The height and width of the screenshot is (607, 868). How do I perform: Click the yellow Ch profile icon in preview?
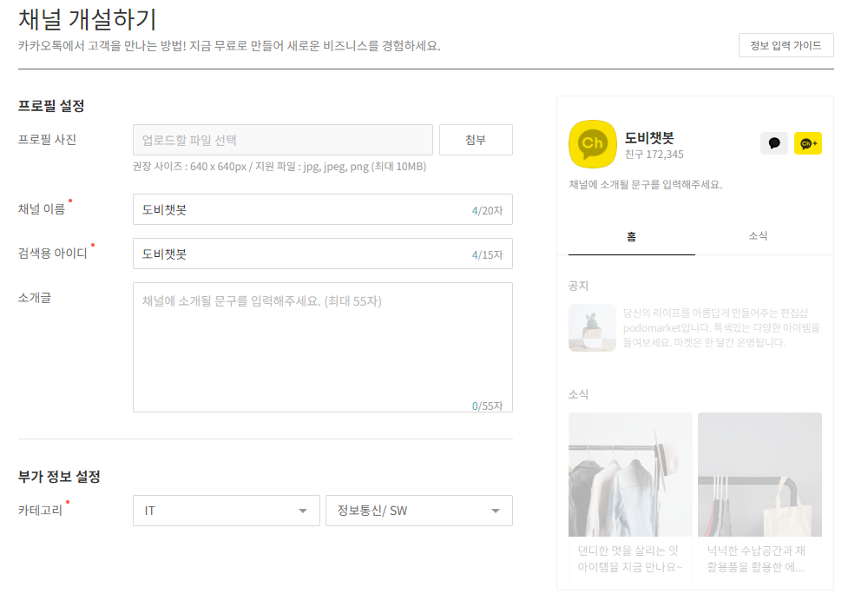[592, 144]
